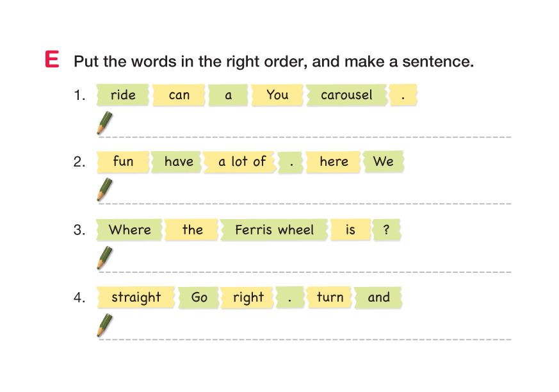The image size is (559, 392).
Task: Click the question mark tile
Action: coord(386,230)
